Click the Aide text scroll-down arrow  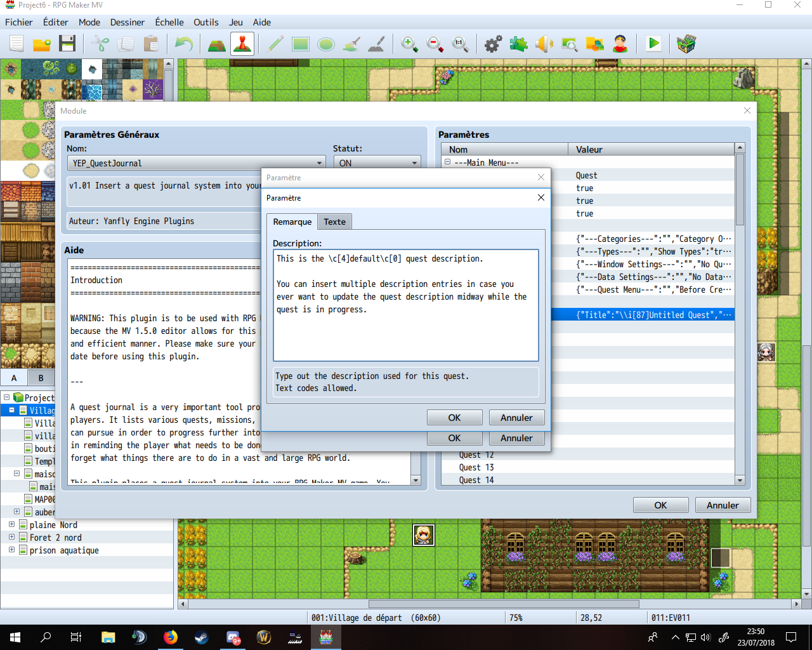[x=416, y=481]
